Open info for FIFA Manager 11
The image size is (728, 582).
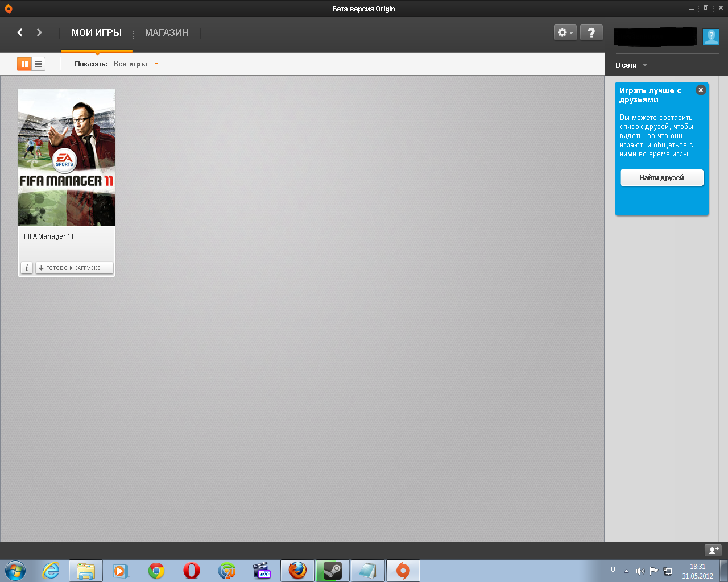[27, 268]
